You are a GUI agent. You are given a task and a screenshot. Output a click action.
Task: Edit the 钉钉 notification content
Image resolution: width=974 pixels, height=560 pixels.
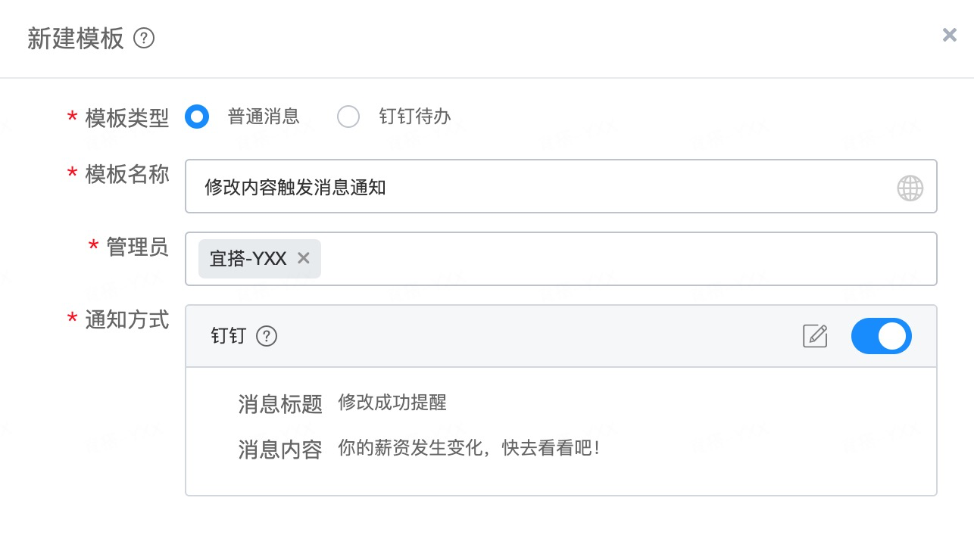pyautogui.click(x=815, y=336)
